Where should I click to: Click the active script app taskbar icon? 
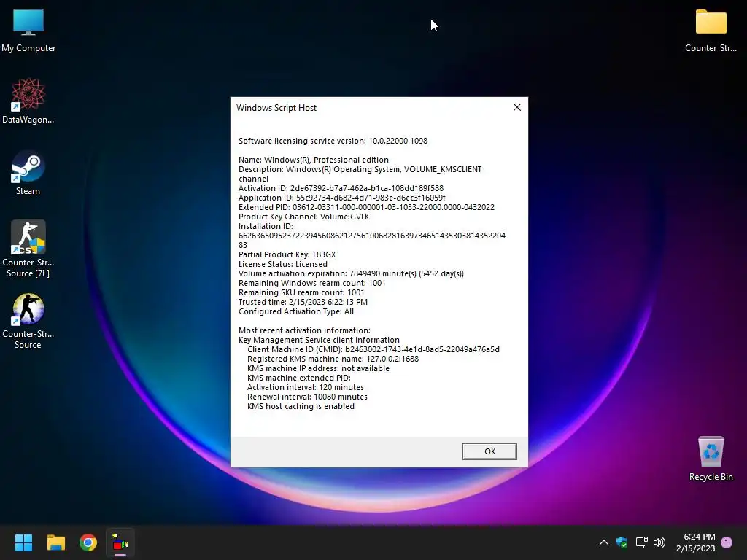[x=120, y=542]
